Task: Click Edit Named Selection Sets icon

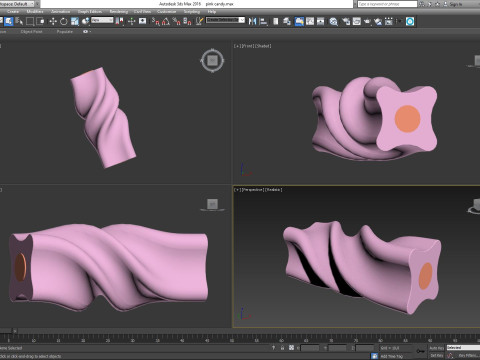Action: click(199, 21)
